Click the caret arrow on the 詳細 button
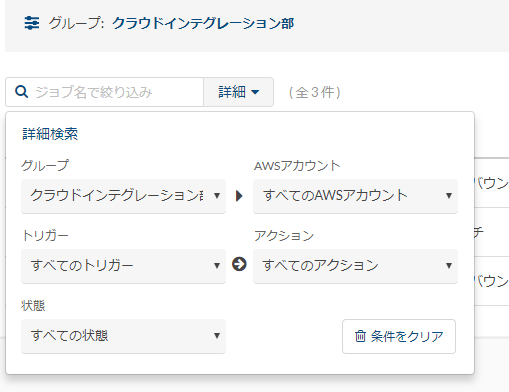 tap(255, 92)
